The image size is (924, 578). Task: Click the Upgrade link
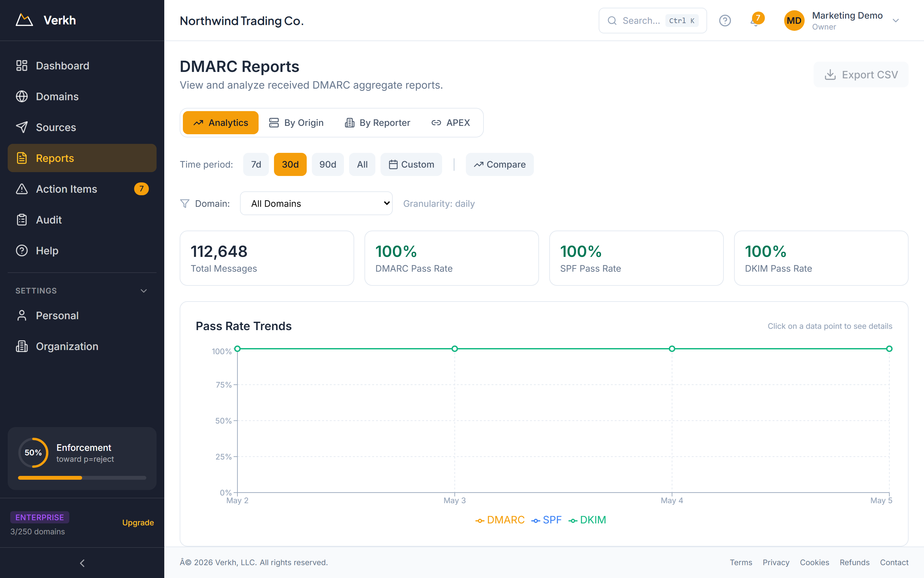[138, 522]
